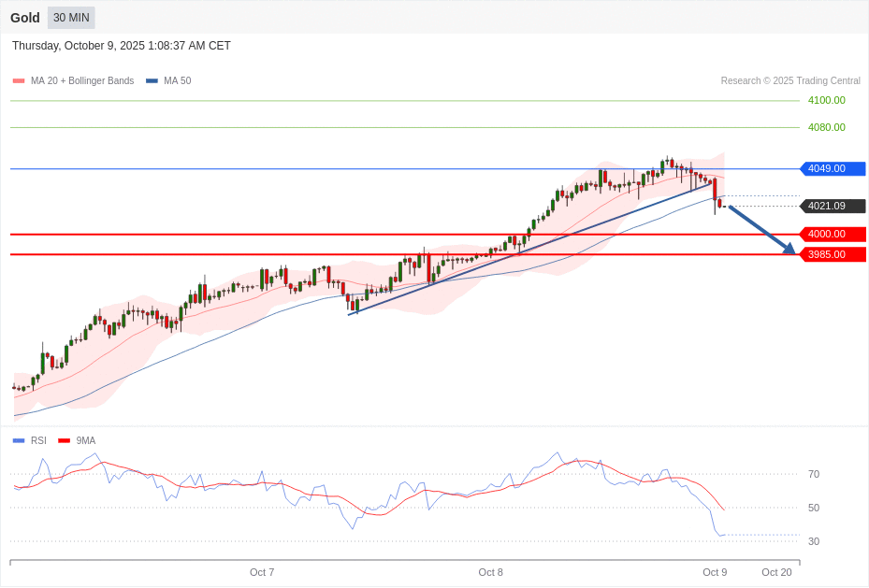Screen dimensions: 869x588
Task: Select the black 4021.09 current price tag
Action: pyautogui.click(x=832, y=207)
